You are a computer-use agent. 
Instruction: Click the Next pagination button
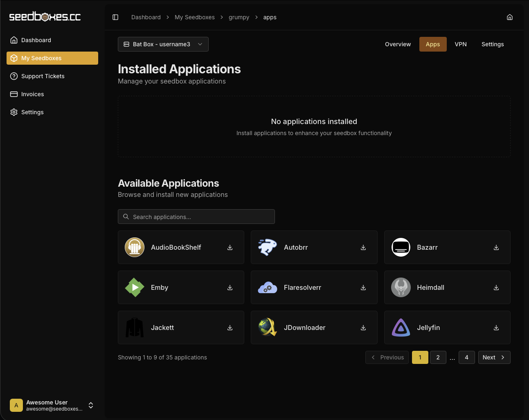click(x=494, y=357)
